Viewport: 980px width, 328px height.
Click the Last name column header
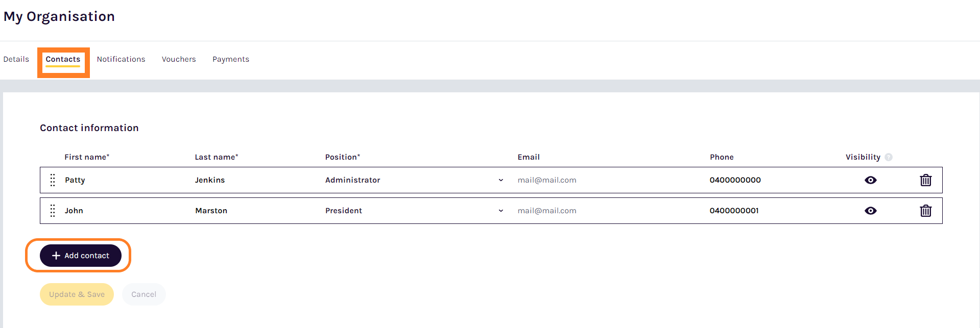(217, 157)
